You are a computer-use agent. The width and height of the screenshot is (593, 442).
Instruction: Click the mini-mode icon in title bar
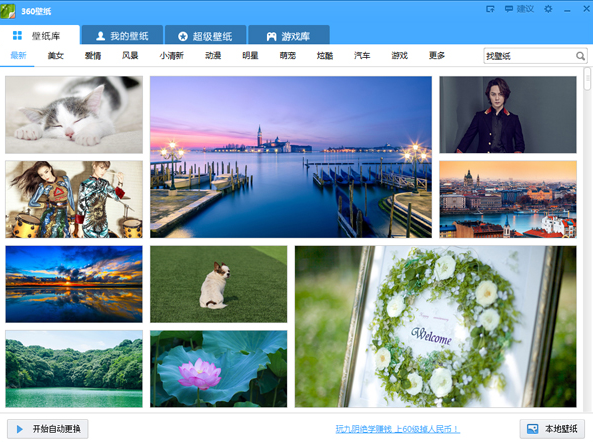(490, 9)
